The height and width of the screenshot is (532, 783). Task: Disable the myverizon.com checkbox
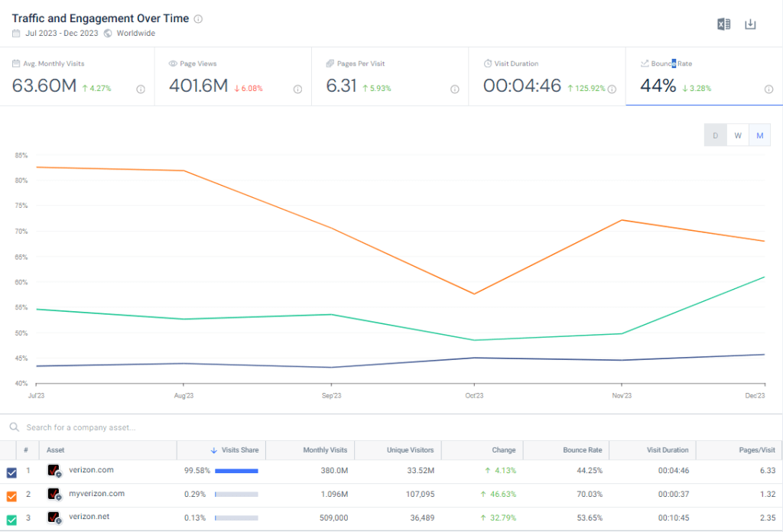[11, 495]
